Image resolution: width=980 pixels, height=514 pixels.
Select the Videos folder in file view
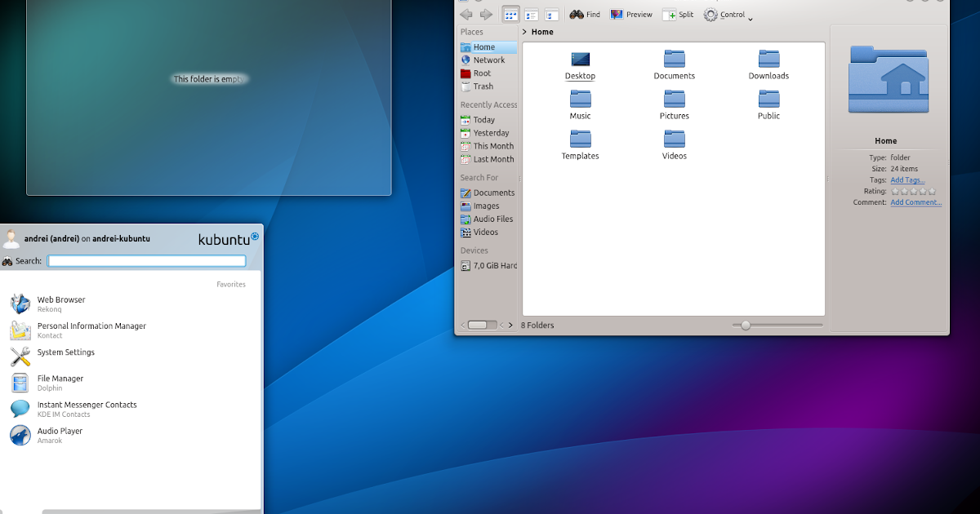pos(675,145)
